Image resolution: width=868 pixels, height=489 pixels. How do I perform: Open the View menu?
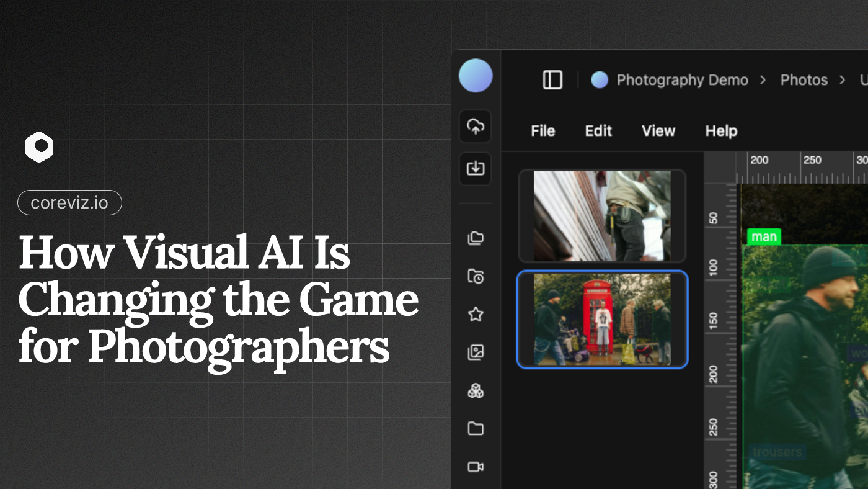pos(658,131)
